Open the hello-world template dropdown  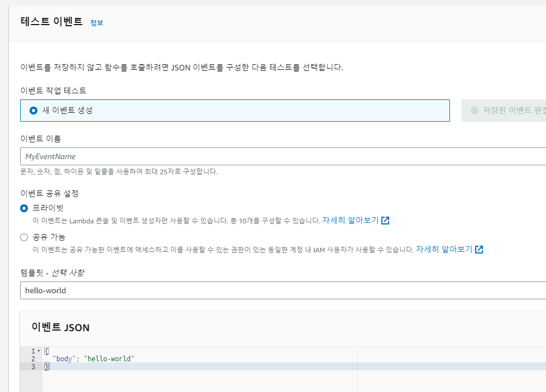(x=282, y=290)
